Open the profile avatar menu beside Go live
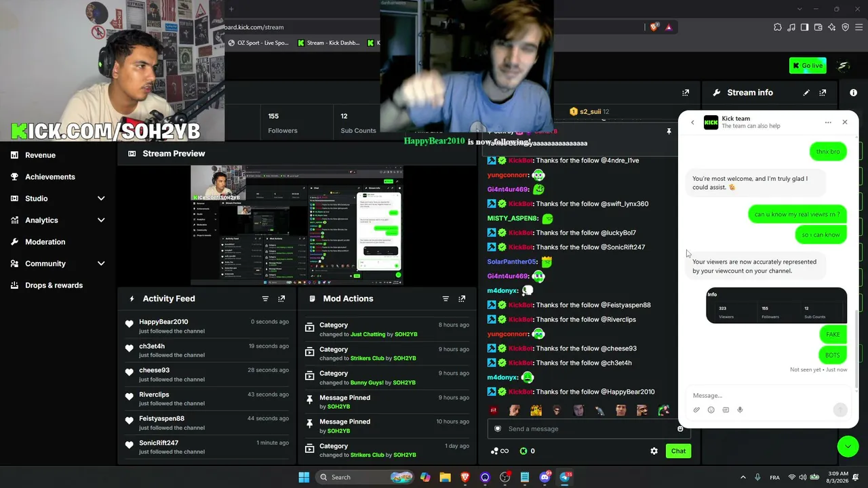Screen dimensions: 868x488 point(844,66)
